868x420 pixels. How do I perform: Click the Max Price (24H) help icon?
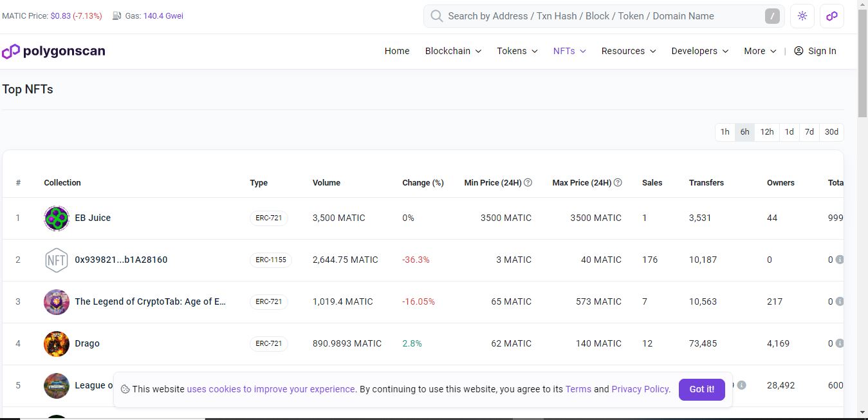point(618,183)
